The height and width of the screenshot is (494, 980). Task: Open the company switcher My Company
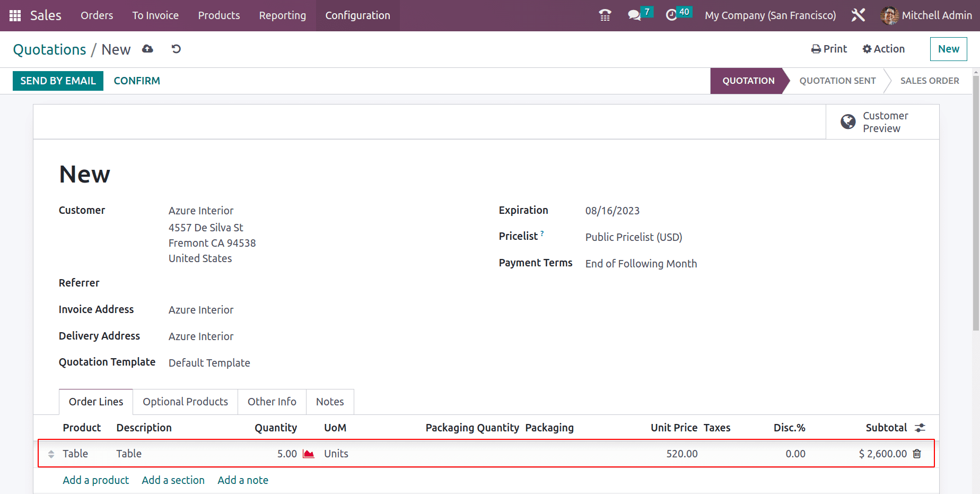(x=770, y=15)
